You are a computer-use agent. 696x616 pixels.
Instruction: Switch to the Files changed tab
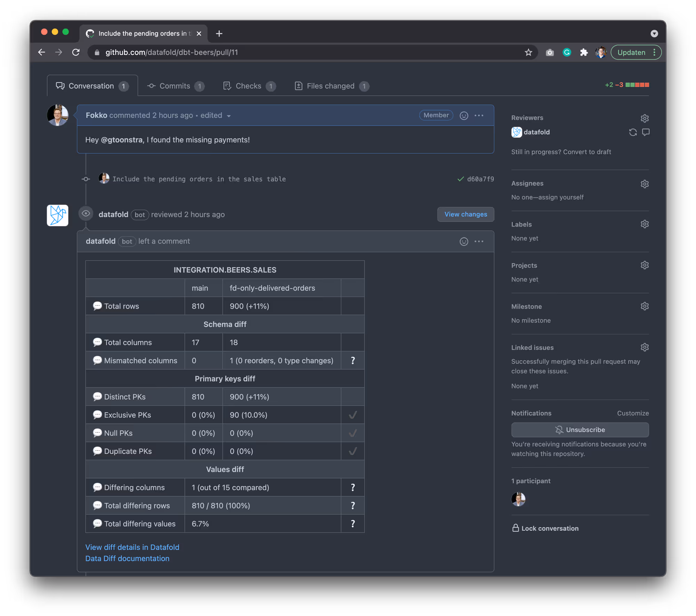pyautogui.click(x=332, y=86)
